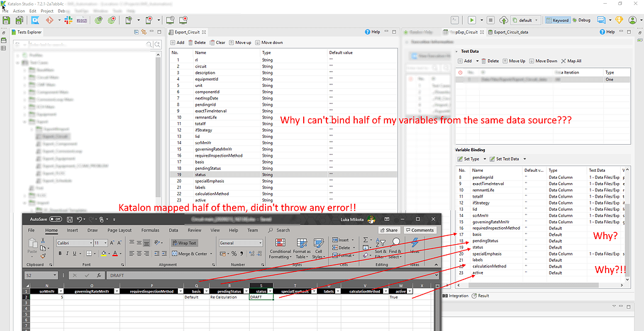The height and width of the screenshot is (331, 644).
Task: Select the Export_Circuit editor tab
Action: tap(188, 31)
